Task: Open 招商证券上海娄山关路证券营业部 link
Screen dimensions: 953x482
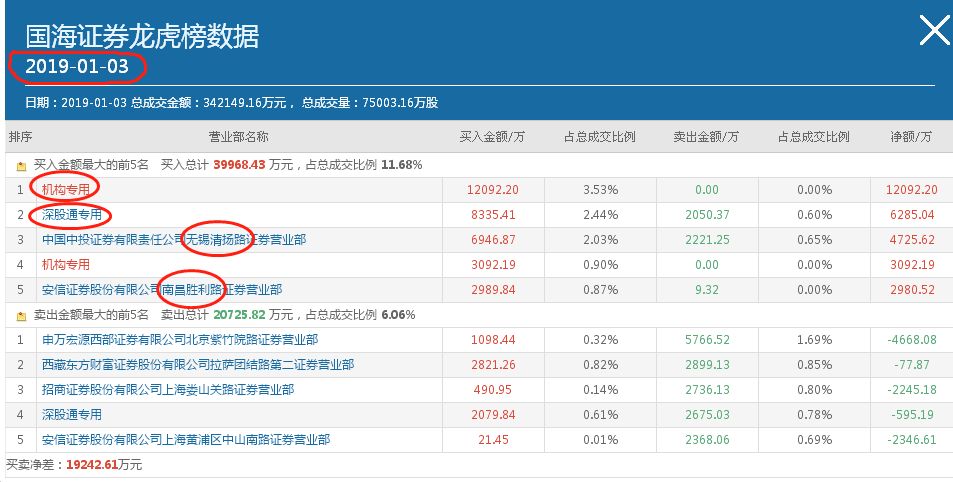Action: (x=168, y=390)
